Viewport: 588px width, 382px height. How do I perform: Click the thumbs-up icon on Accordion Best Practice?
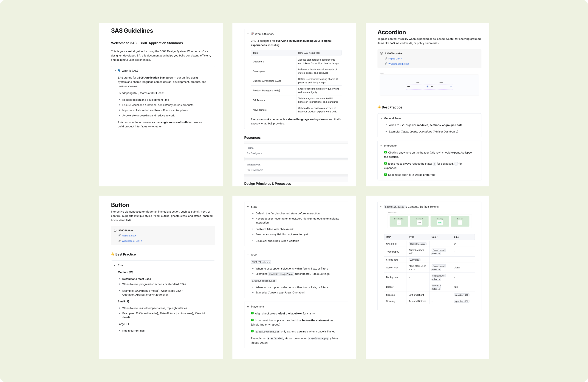tap(379, 107)
